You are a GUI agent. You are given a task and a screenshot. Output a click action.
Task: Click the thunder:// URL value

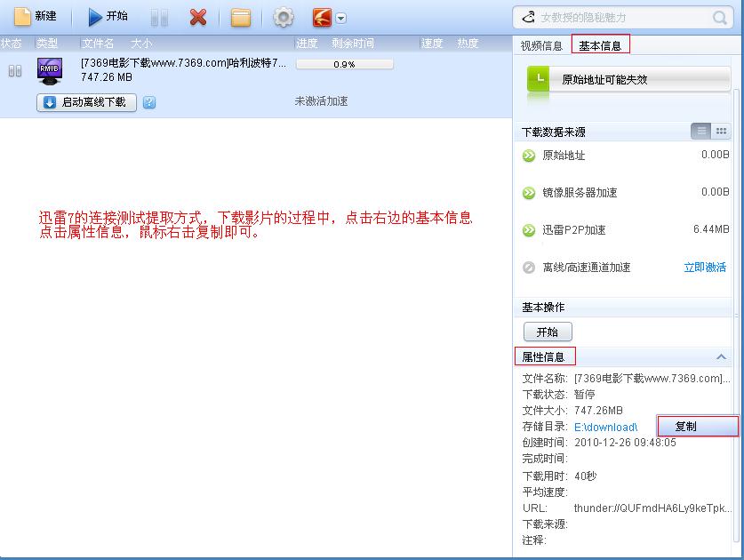tap(652, 508)
